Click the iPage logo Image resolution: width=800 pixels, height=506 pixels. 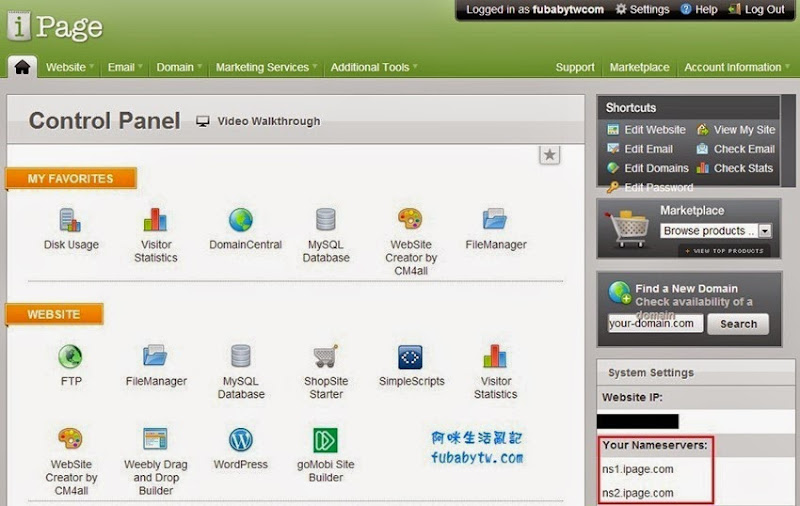point(55,26)
